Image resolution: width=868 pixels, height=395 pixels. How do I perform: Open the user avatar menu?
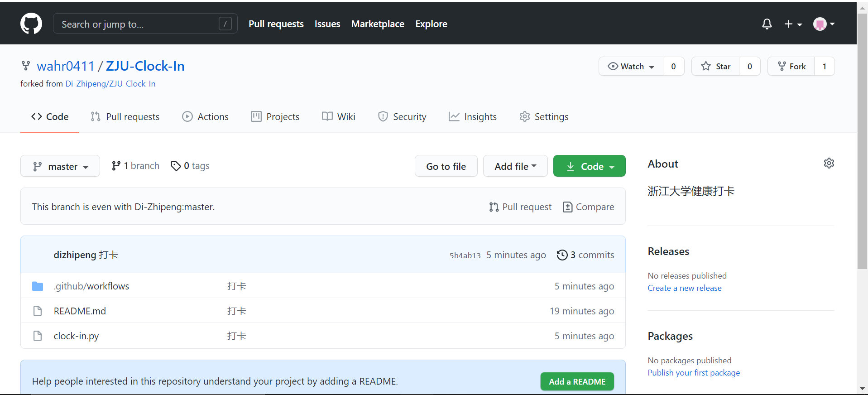(x=824, y=24)
